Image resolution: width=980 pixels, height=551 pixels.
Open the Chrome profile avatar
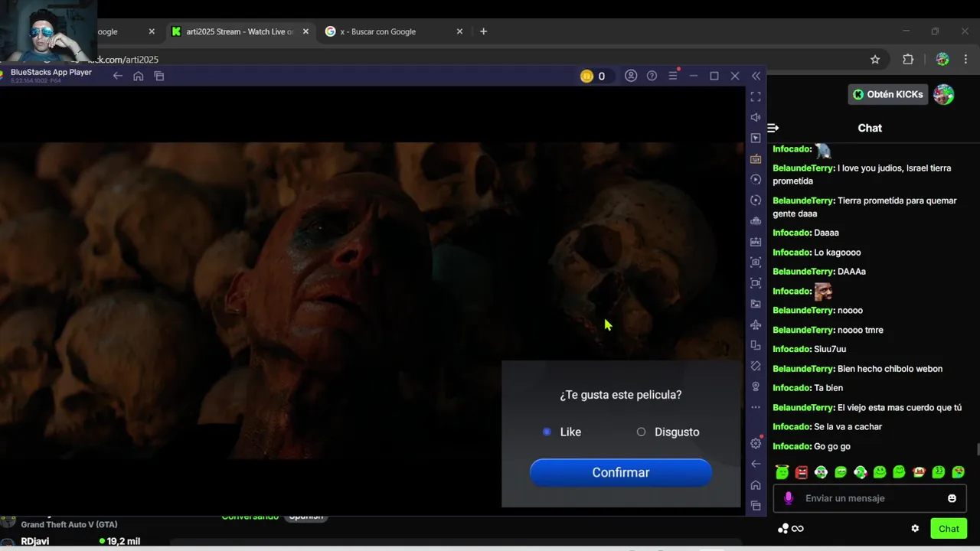[942, 59]
